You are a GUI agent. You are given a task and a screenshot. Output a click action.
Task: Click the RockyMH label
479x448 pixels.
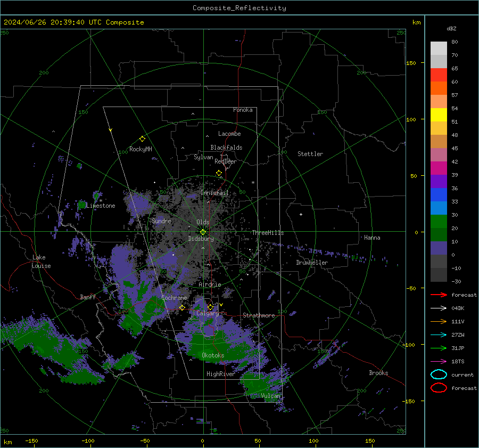pyautogui.click(x=141, y=149)
